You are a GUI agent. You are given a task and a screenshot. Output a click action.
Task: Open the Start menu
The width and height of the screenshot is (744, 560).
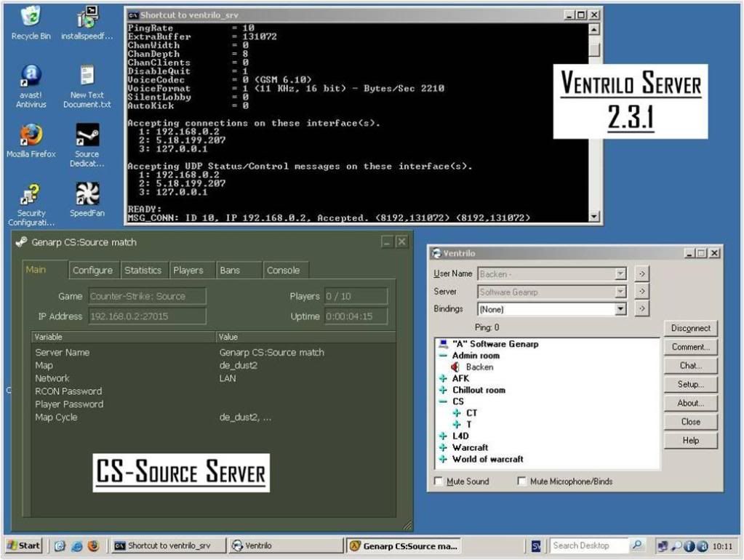tap(24, 545)
